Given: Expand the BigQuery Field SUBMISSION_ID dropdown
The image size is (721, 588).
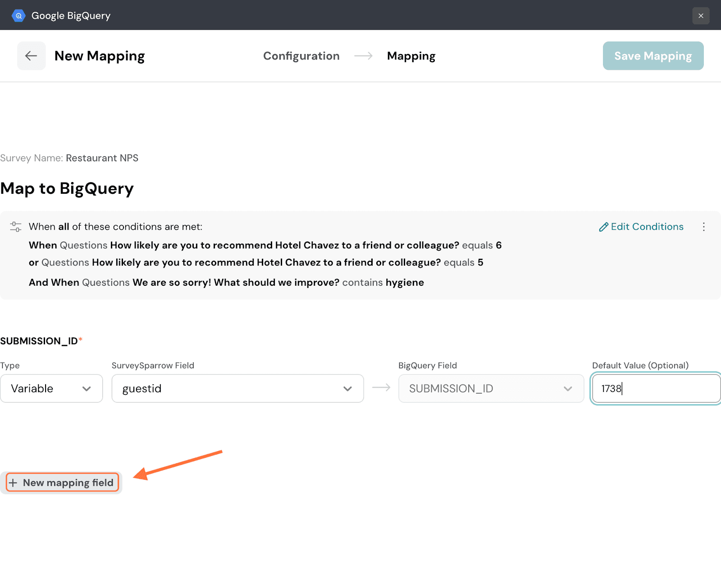Looking at the screenshot, I should tap(491, 388).
